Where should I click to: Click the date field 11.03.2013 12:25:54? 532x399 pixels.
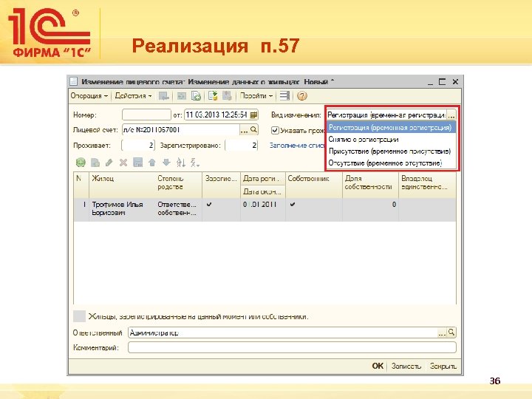(x=216, y=115)
